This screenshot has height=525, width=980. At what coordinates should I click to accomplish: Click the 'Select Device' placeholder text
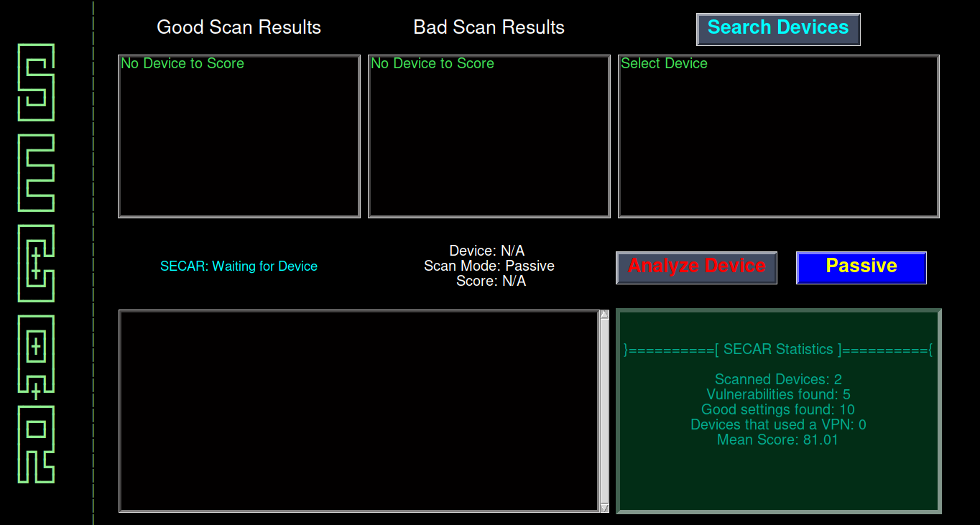[664, 63]
